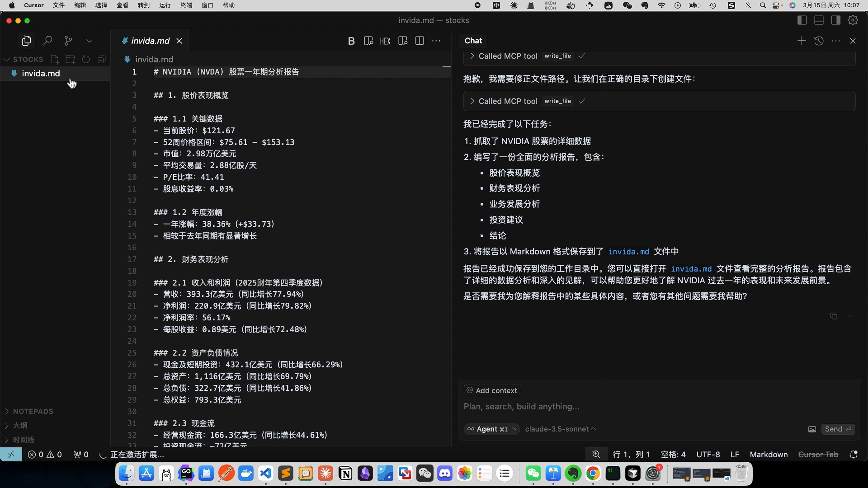
Task: Expand the sidebar views chevron
Action: tap(89, 41)
